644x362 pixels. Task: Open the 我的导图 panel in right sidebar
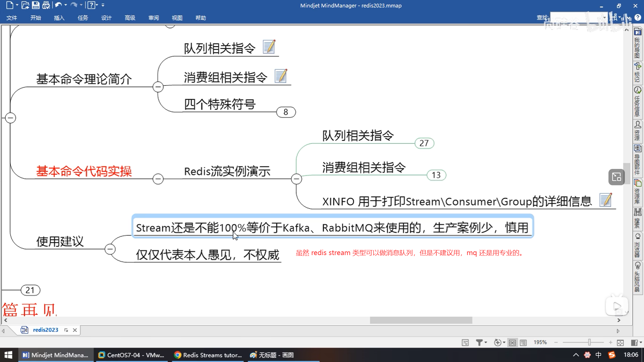[637, 44]
